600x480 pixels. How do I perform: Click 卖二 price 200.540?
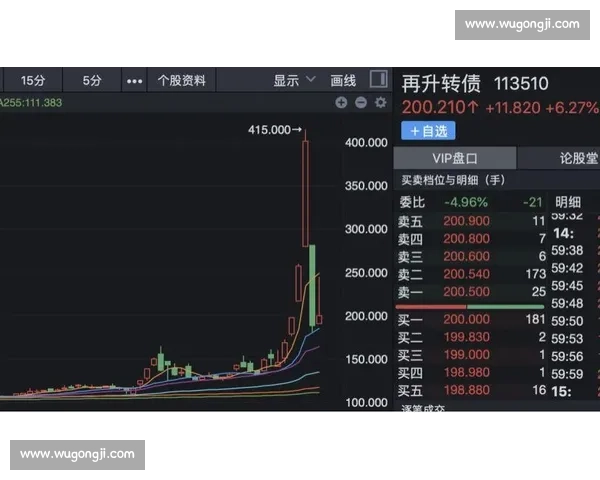point(466,274)
